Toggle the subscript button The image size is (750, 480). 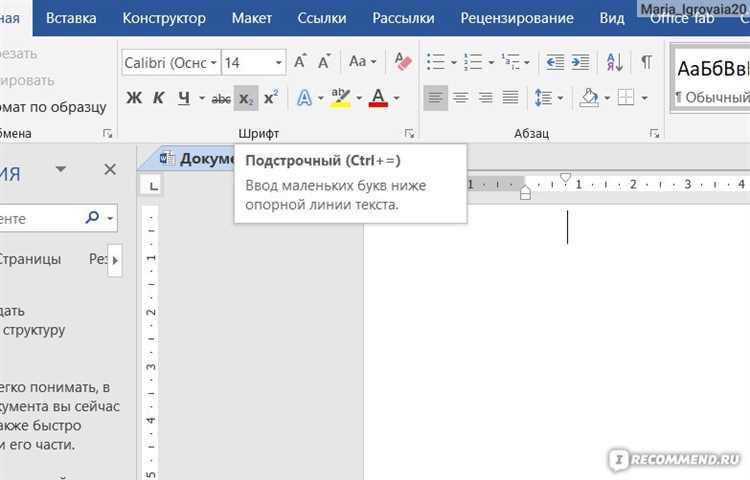246,98
